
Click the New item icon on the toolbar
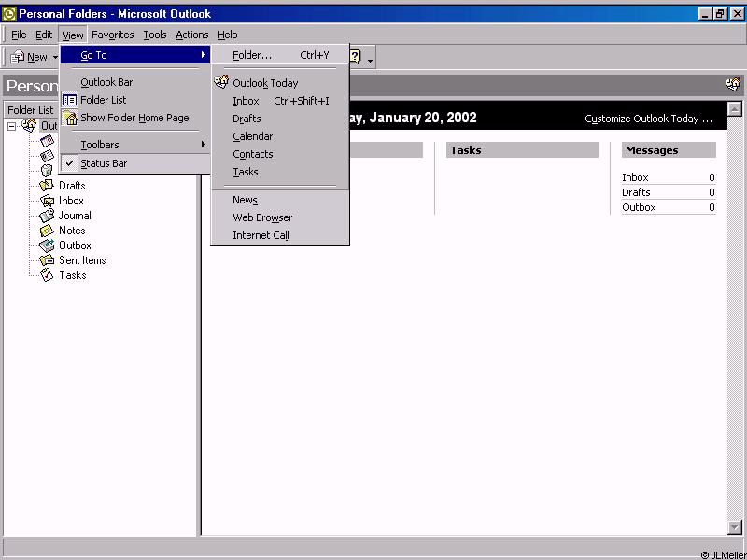pyautogui.click(x=17, y=57)
